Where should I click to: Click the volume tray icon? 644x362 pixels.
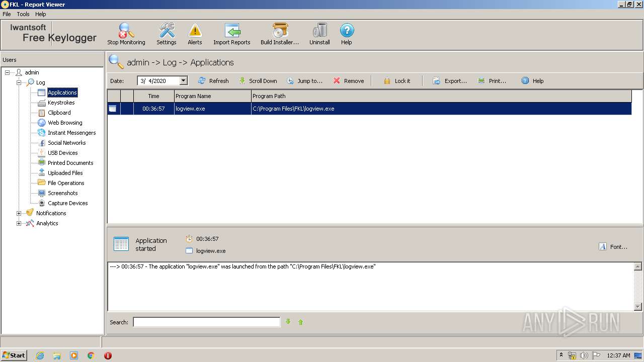[x=584, y=355]
